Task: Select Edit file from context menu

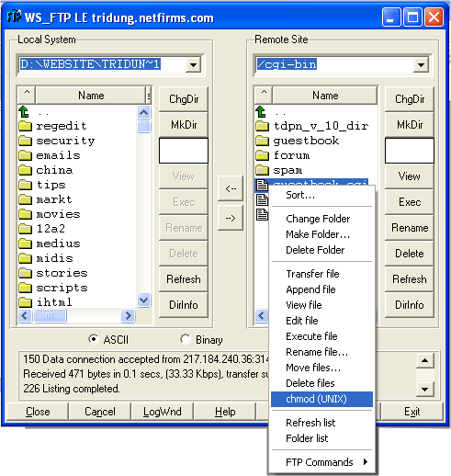Action: tap(322, 321)
